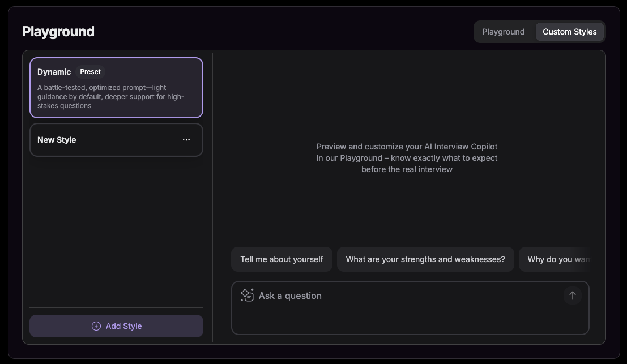
Task: Switch to the Playground tab
Action: 503,32
